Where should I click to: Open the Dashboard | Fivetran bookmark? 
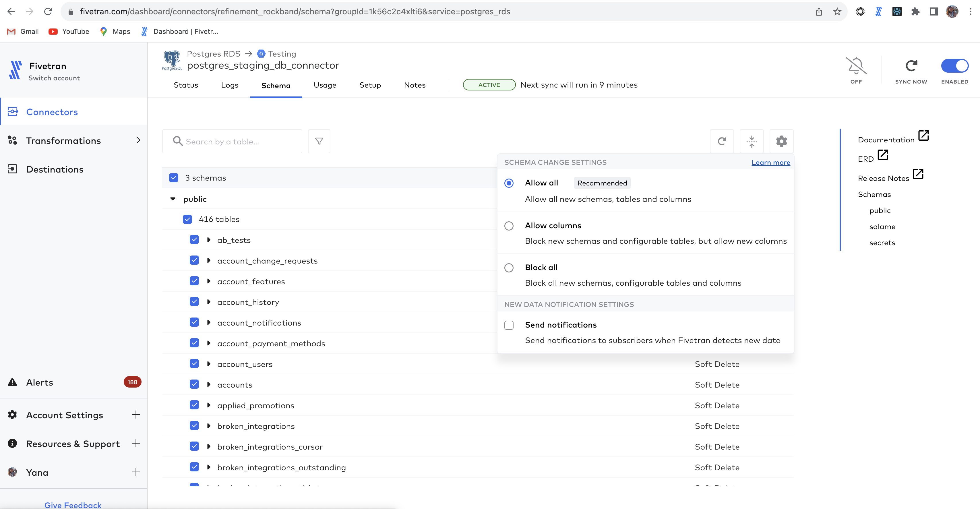click(x=180, y=31)
